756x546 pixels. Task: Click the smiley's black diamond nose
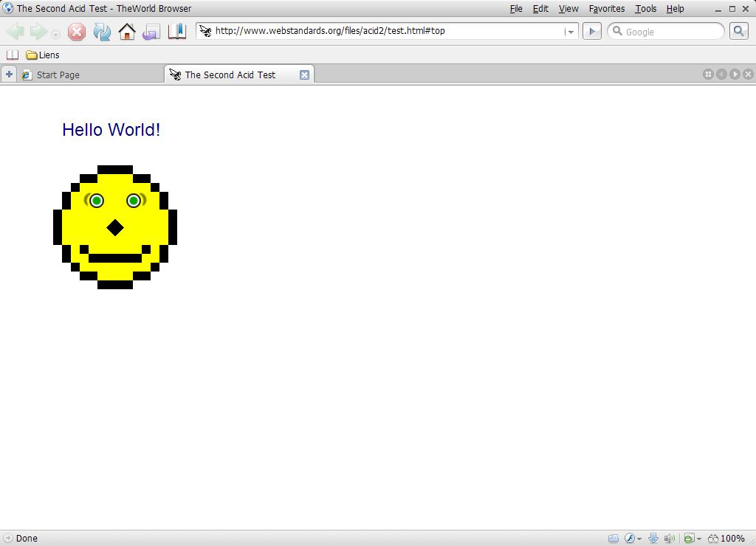coord(115,227)
